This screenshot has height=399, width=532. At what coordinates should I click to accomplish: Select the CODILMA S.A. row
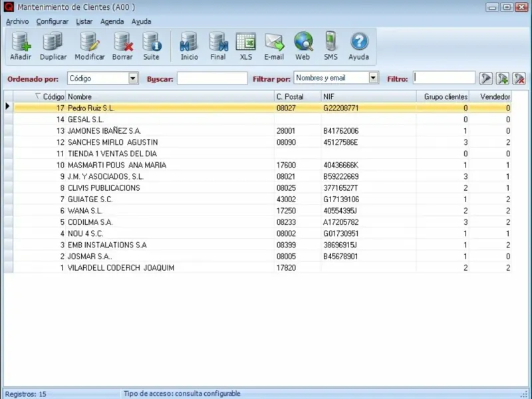[262, 222]
